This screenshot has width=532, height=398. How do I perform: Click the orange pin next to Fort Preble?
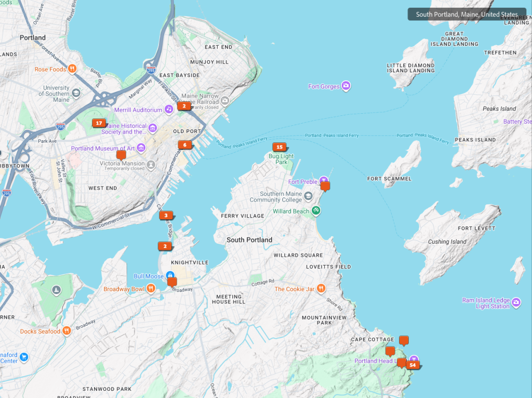coord(325,185)
